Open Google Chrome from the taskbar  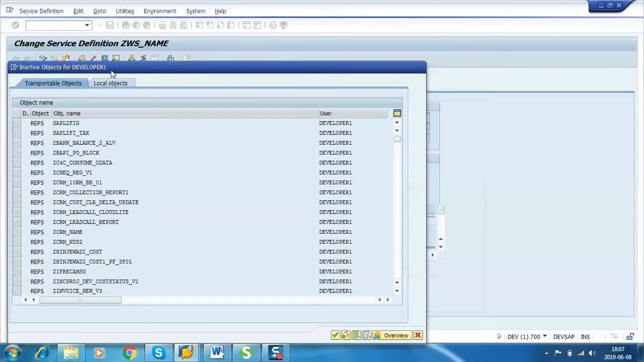[x=129, y=353]
